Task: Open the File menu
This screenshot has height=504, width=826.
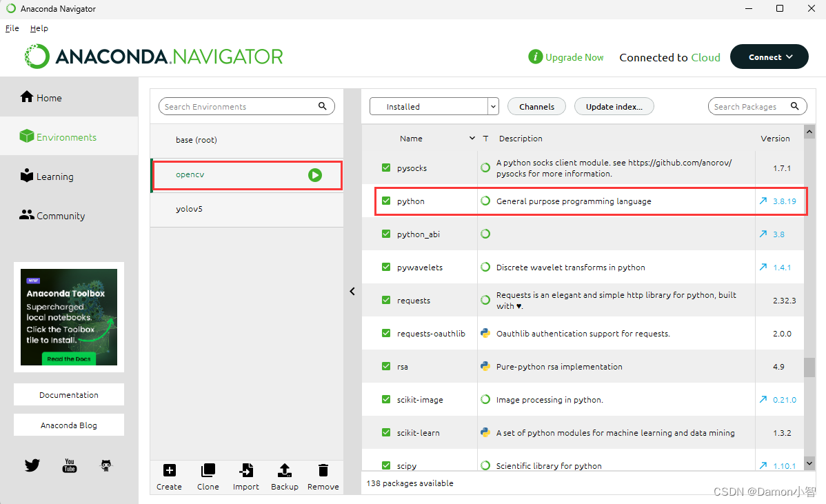Action: point(12,28)
